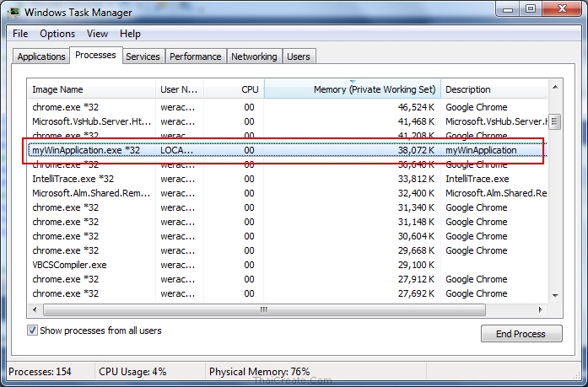Click the 41,468 K memory value
The width and height of the screenshot is (588, 387).
click(x=416, y=121)
